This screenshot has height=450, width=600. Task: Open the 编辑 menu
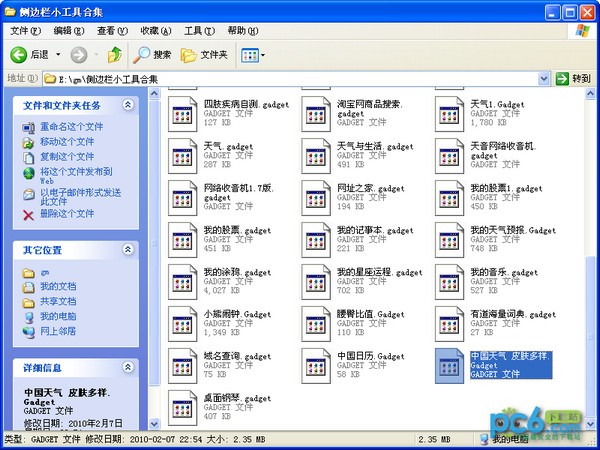pos(68,31)
